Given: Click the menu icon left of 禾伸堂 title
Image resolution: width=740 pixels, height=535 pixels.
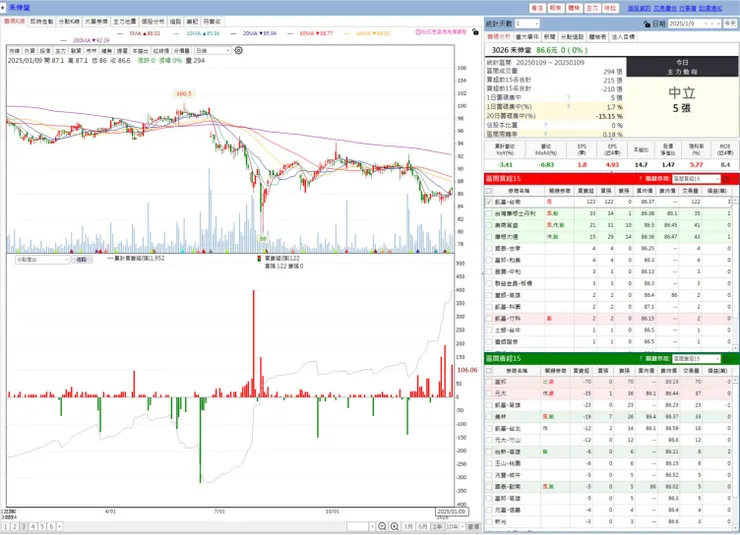Looking at the screenshot, I should pos(3,8).
